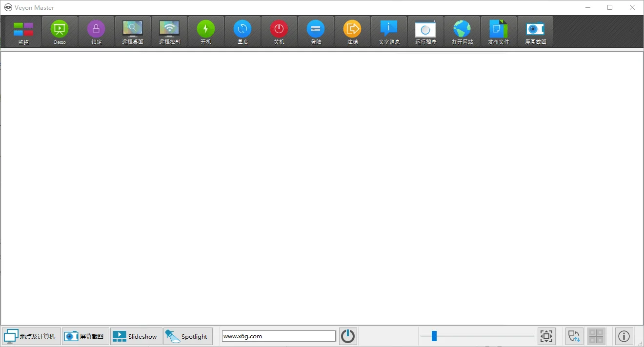Launch a program with 运行程序 icon
Image resolution: width=644 pixels, height=347 pixels.
coord(425,31)
